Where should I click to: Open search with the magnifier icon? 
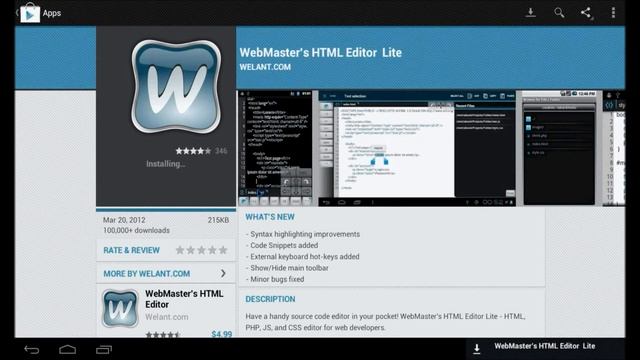559,13
